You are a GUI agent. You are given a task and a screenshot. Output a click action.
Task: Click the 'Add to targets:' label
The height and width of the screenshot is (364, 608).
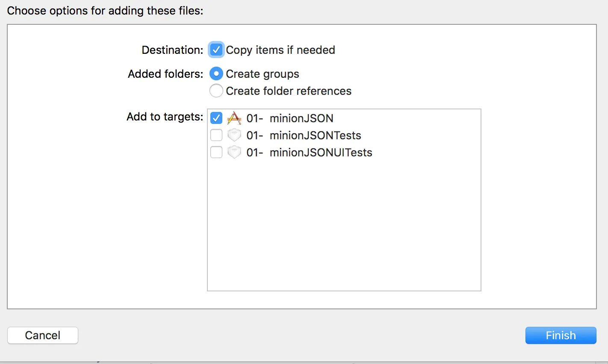pyautogui.click(x=165, y=117)
